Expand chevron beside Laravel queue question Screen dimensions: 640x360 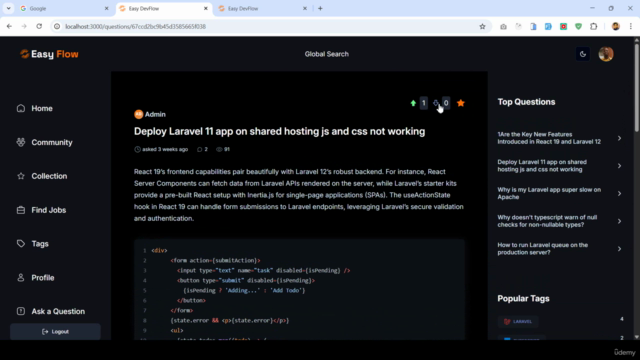tap(620, 249)
